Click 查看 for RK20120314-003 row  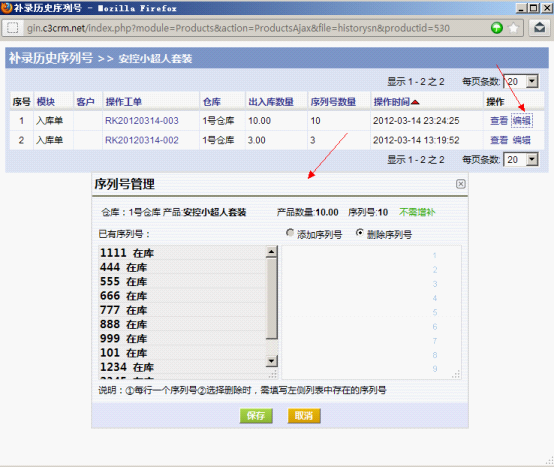(499, 121)
